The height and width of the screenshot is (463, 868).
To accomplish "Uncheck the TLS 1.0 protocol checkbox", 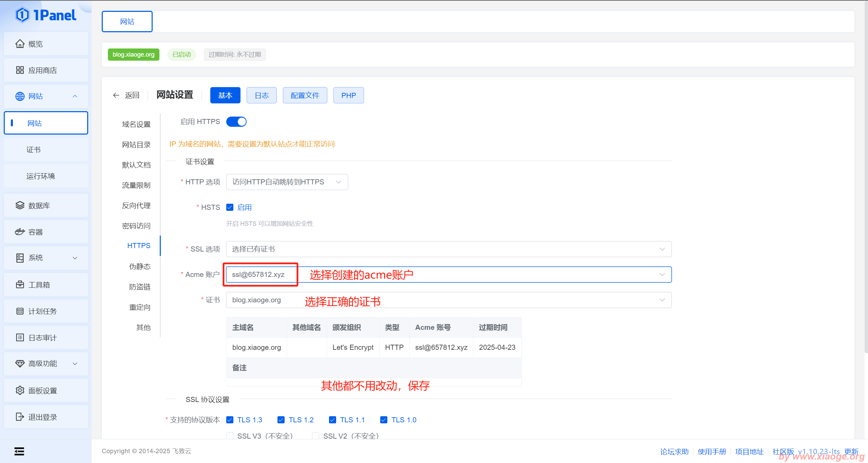I will [384, 420].
